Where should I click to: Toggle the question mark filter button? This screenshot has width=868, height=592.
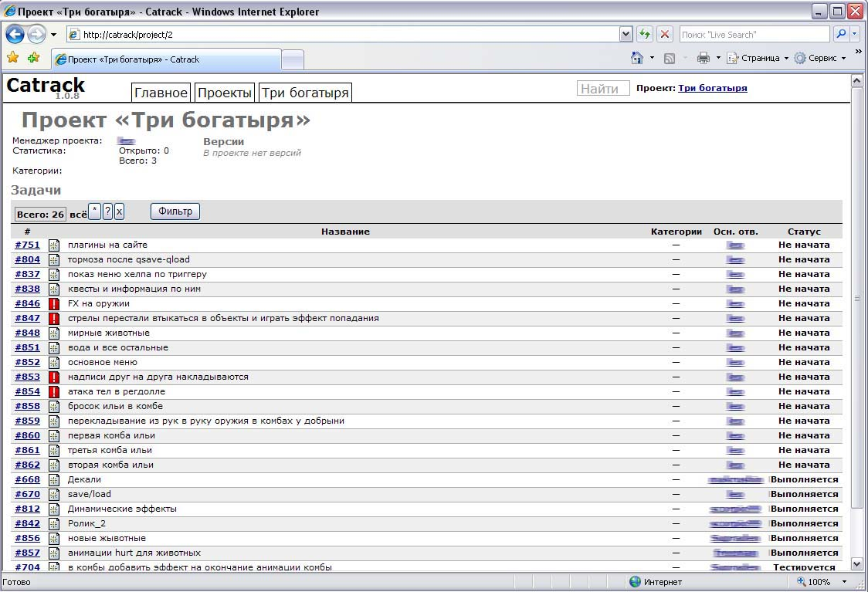click(107, 211)
